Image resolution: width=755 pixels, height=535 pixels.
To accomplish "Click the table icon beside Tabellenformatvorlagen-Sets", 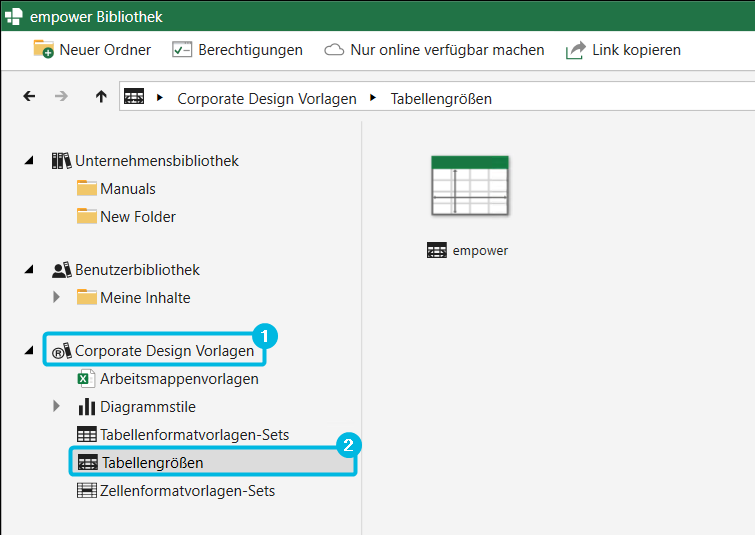I will [87, 434].
